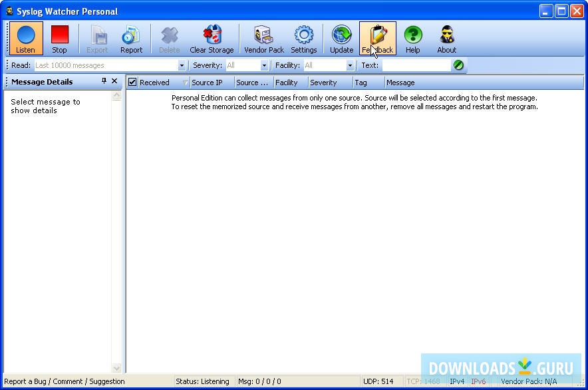Expand the Read messages dropdown
Screen dimensions: 588x390
pyautogui.click(x=182, y=65)
